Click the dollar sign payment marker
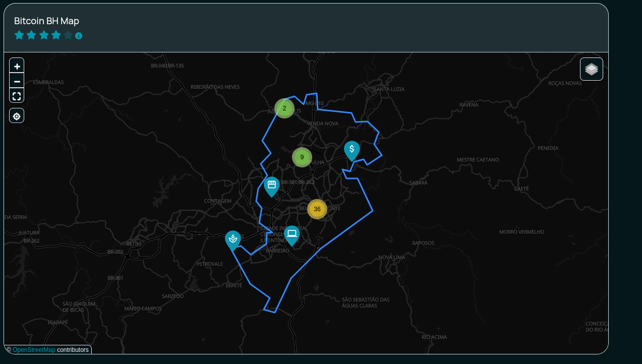 [352, 150]
